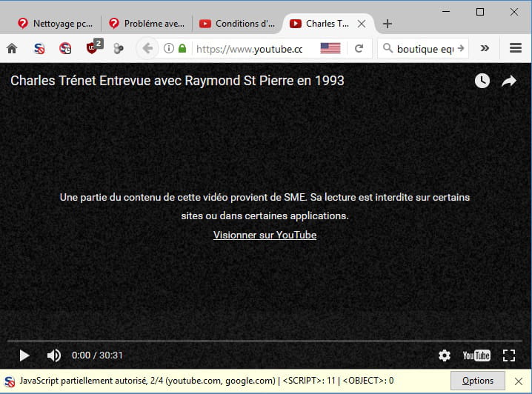Image resolution: width=532 pixels, height=394 pixels.
Task: Share the video with arrow icon
Action: click(x=509, y=81)
